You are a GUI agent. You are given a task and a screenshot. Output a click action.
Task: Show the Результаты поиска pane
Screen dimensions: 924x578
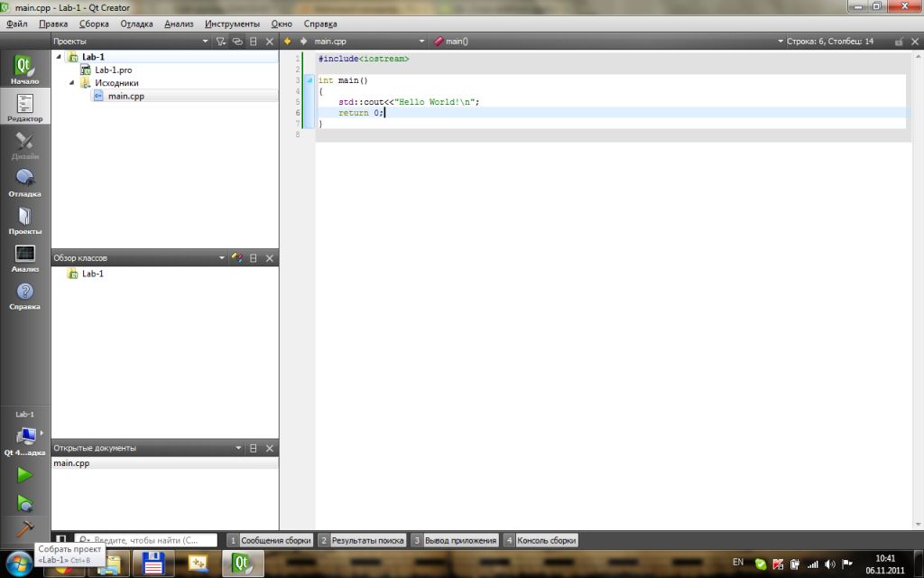click(x=363, y=540)
